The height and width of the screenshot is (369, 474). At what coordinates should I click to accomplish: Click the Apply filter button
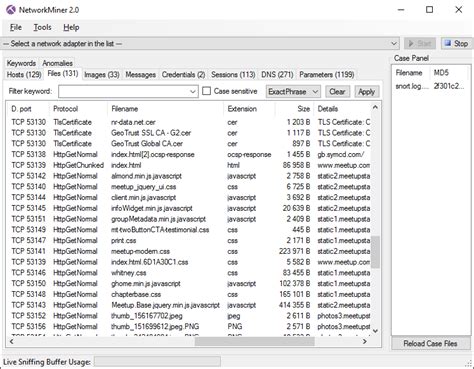pos(367,92)
